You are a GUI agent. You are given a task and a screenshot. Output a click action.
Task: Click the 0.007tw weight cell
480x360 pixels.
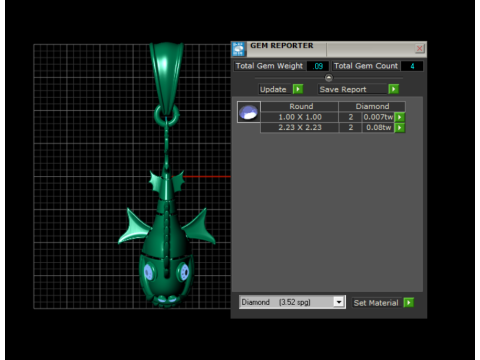tap(378, 117)
